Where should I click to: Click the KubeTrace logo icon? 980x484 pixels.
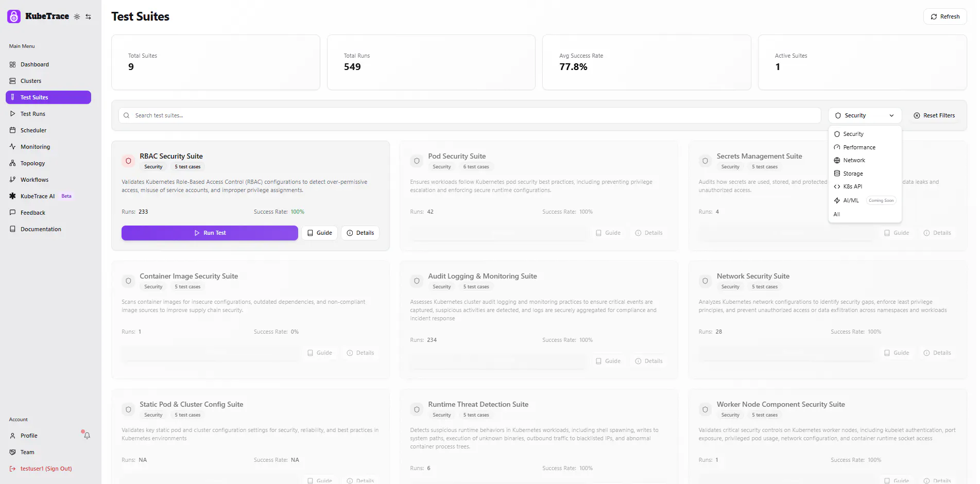(x=14, y=16)
